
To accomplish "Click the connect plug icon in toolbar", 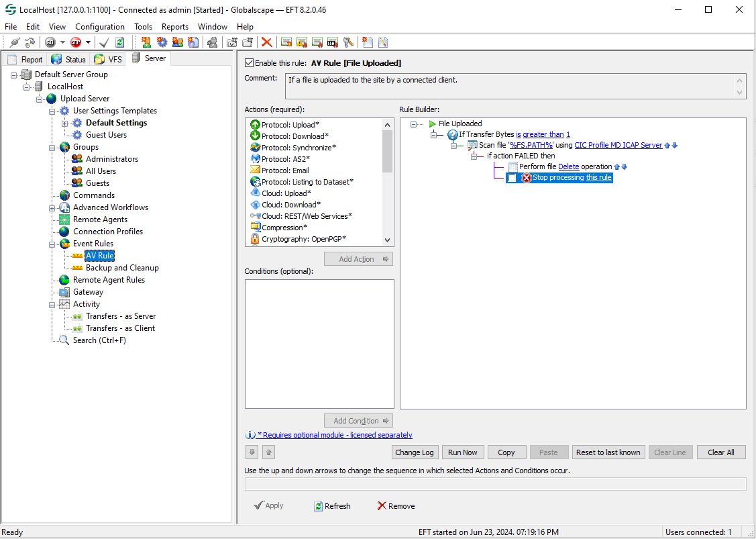I will coord(15,42).
